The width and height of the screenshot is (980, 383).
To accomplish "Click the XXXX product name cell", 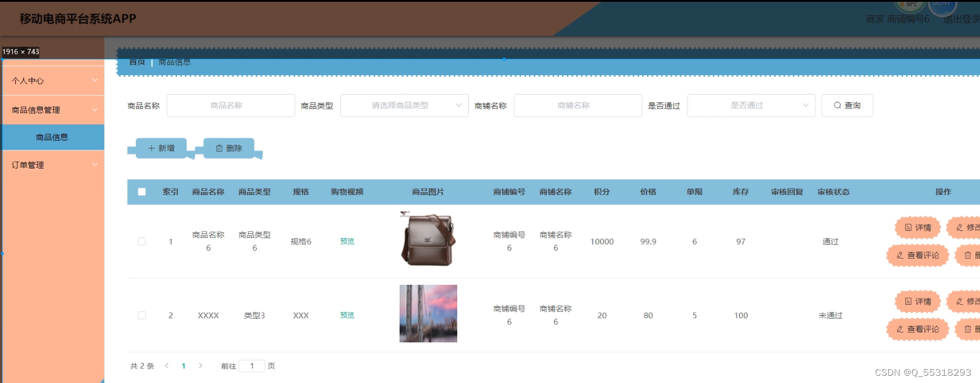I will (x=208, y=316).
